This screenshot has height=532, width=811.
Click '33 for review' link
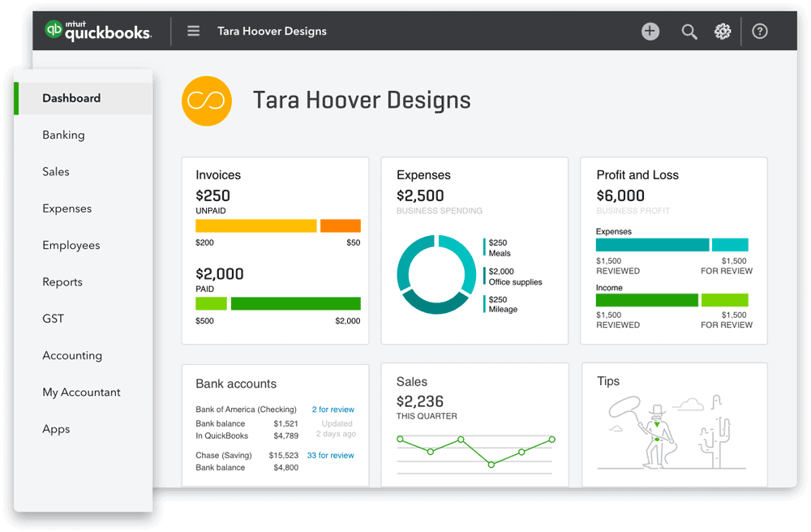click(331, 456)
